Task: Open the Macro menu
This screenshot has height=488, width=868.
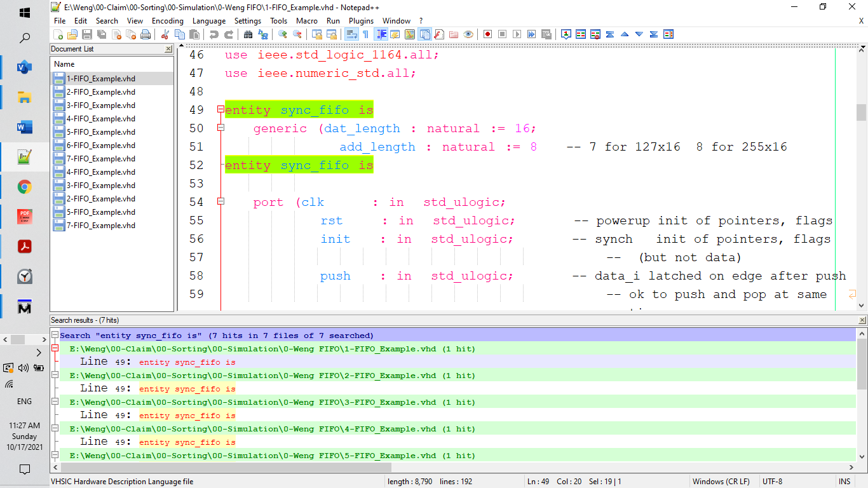Action: pos(307,21)
